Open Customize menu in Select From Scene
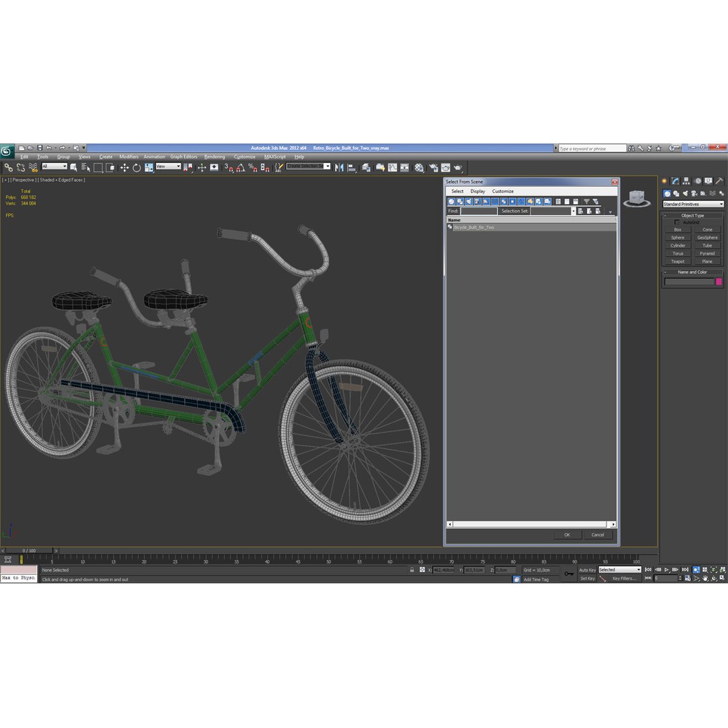The image size is (728, 728). [x=503, y=191]
